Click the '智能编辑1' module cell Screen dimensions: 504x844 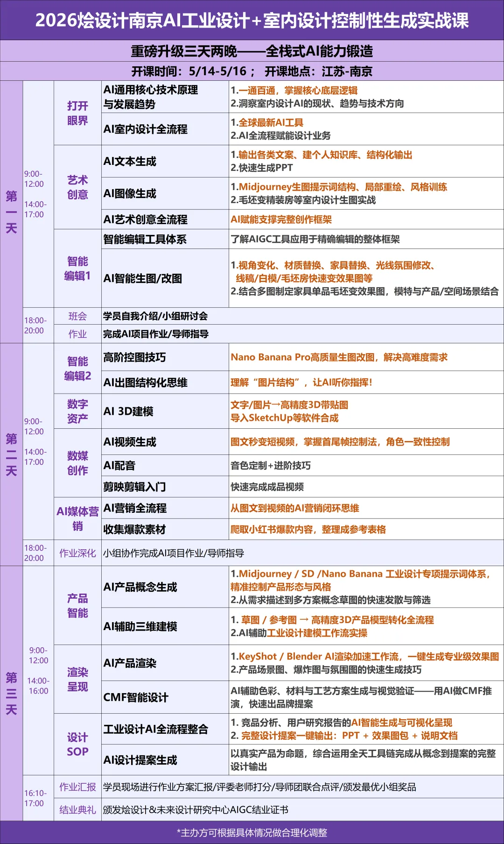(77, 268)
